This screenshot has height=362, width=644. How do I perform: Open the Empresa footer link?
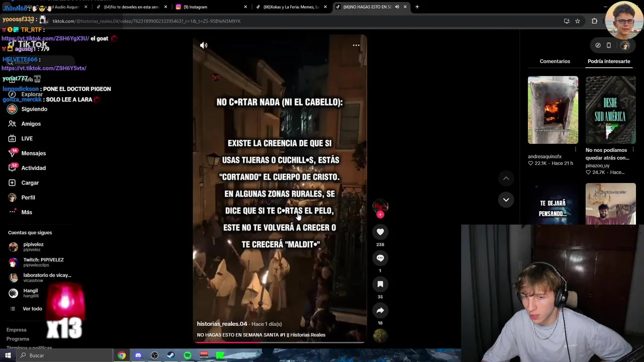coord(16,330)
